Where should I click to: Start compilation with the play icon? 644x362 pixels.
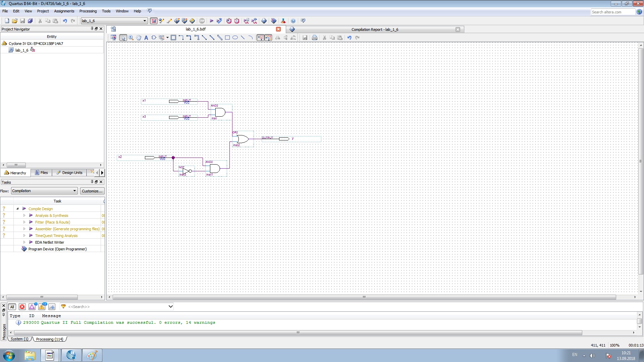click(212, 21)
